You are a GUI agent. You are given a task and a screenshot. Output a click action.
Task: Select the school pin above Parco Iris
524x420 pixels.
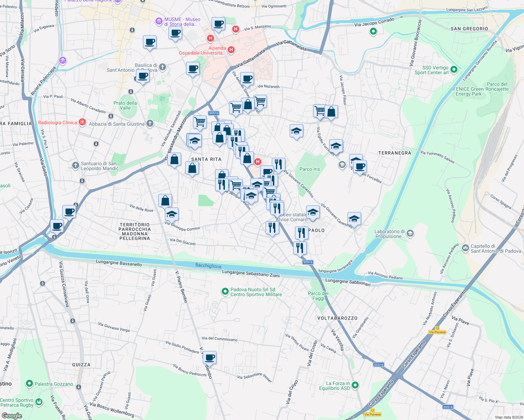point(296,132)
